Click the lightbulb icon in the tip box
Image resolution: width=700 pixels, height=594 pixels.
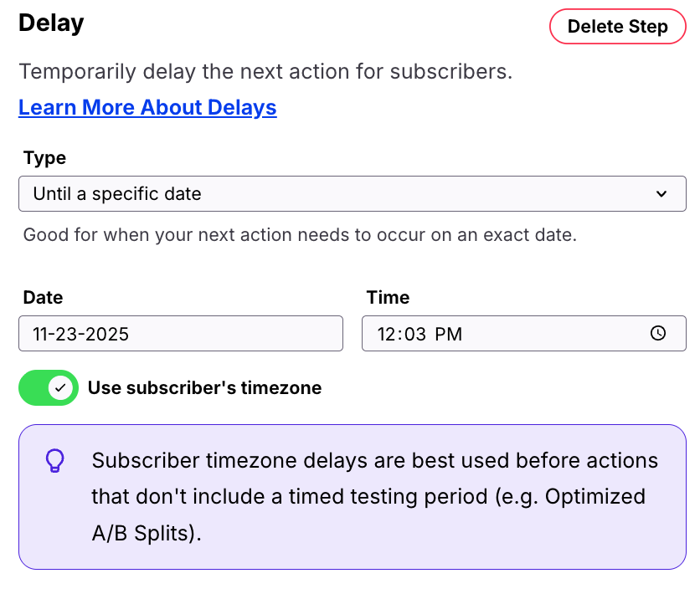[x=55, y=460]
